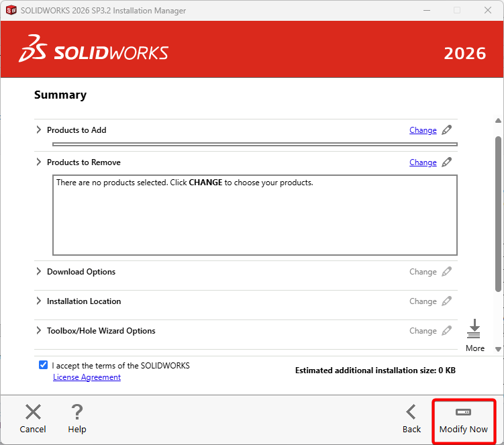Click the More download arrow icon

click(x=474, y=329)
